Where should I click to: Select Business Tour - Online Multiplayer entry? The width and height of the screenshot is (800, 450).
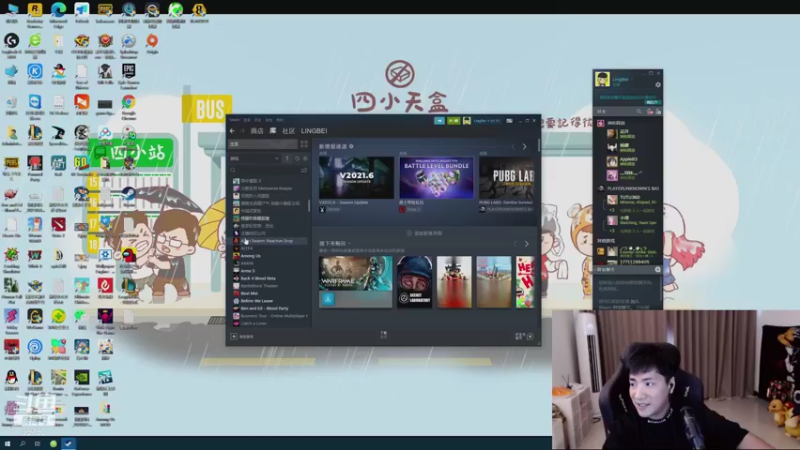(x=270, y=316)
